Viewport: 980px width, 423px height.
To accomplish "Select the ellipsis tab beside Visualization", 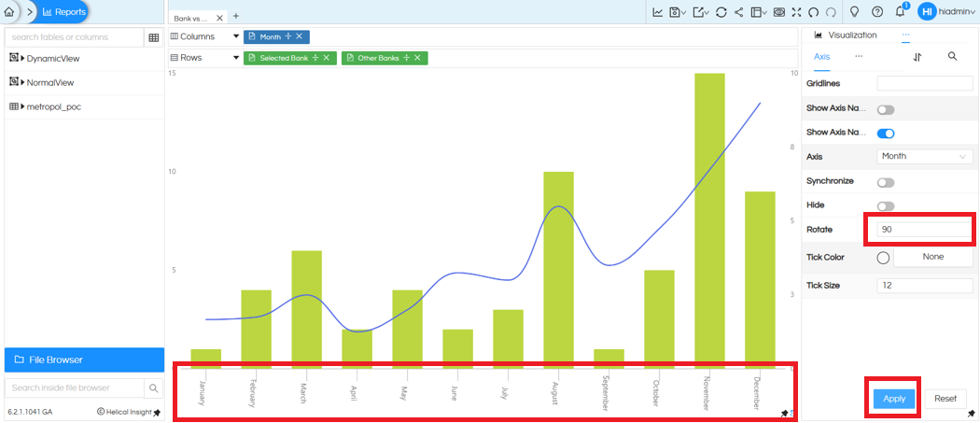I will [x=905, y=35].
